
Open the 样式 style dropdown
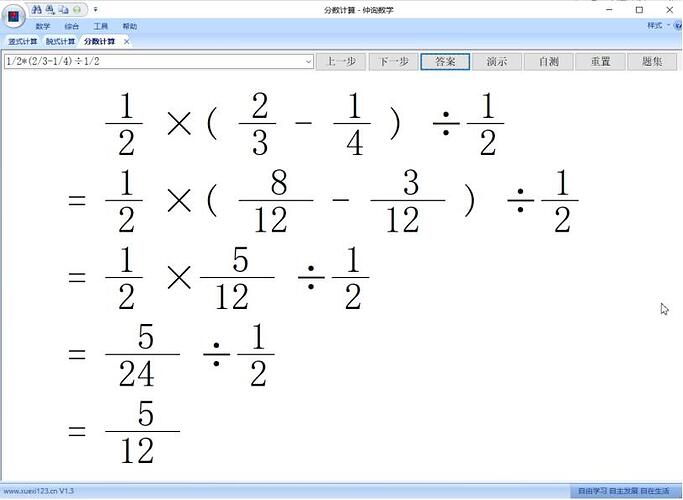pos(658,26)
